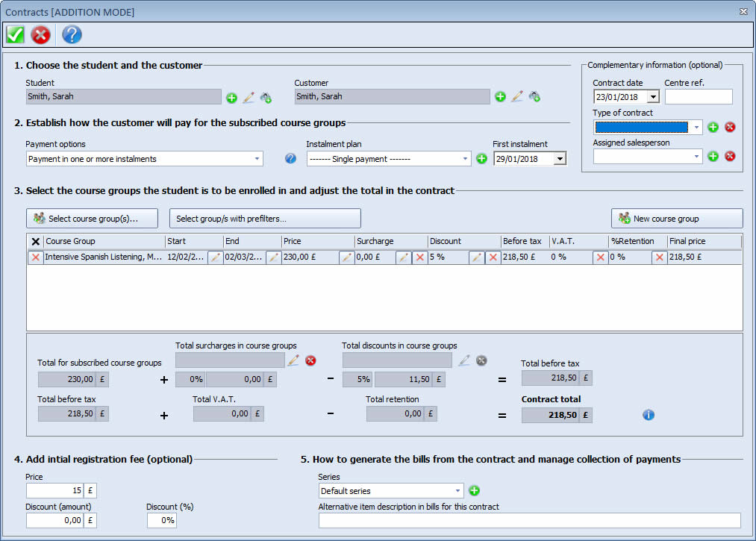Click the registration fee Price field
The width and height of the screenshot is (756, 541).
pyautogui.click(x=55, y=491)
